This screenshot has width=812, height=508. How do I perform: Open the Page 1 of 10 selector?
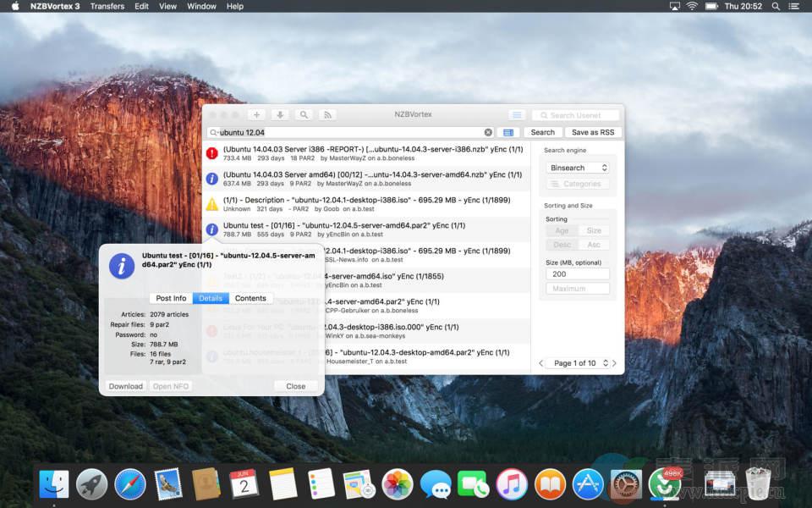pos(579,363)
